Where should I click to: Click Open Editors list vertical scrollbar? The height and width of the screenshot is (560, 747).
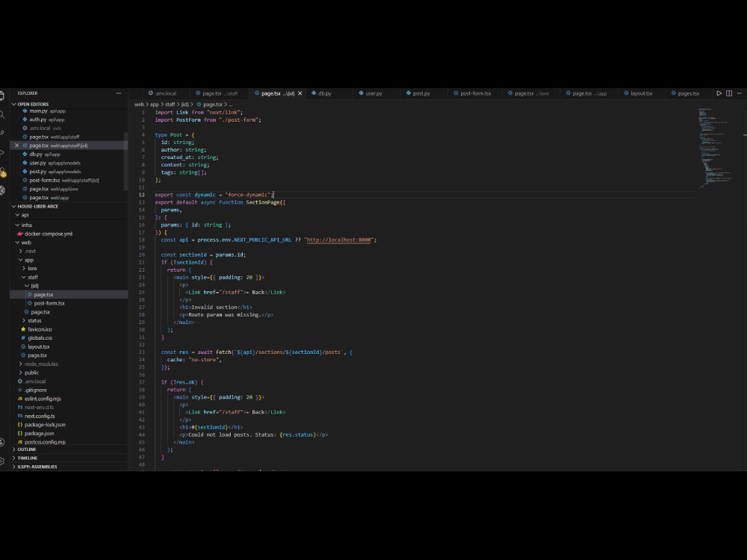pos(125,162)
